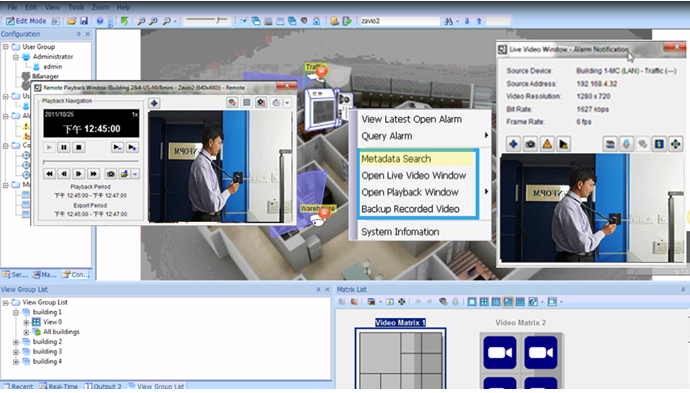Click the green arrow icon in main toolbar
This screenshot has height=393, width=690.
click(125, 21)
